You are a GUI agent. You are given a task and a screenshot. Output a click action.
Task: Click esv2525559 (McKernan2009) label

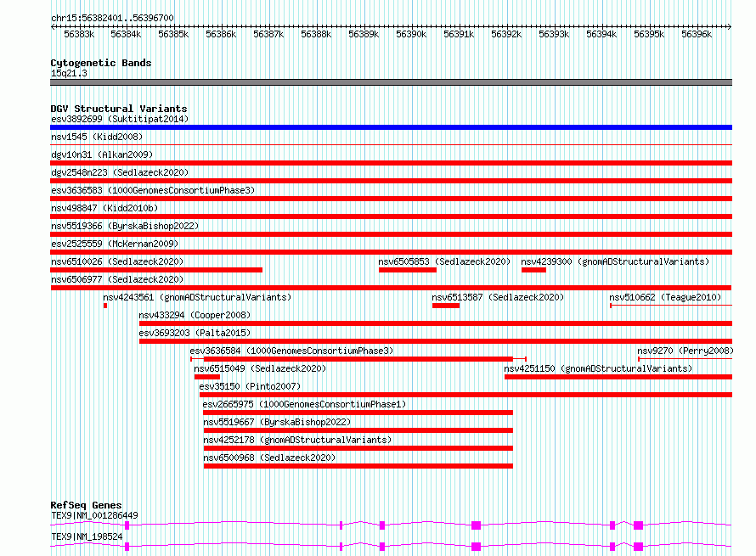115,244
